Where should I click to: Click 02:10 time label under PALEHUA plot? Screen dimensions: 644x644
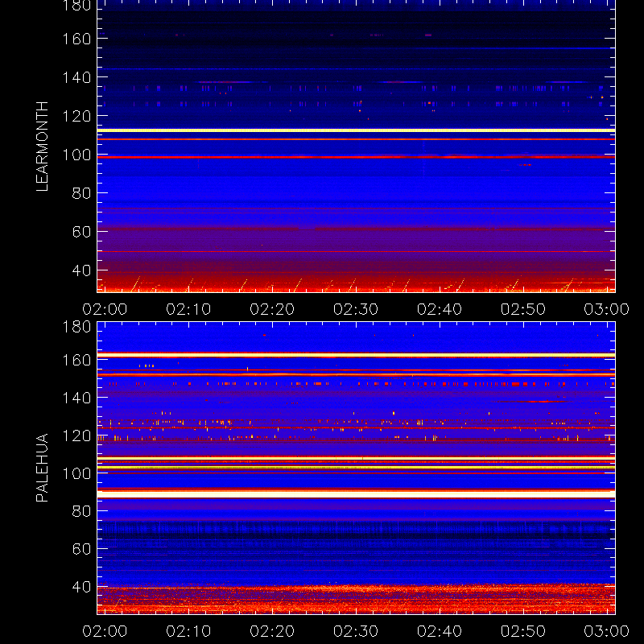click(x=188, y=631)
